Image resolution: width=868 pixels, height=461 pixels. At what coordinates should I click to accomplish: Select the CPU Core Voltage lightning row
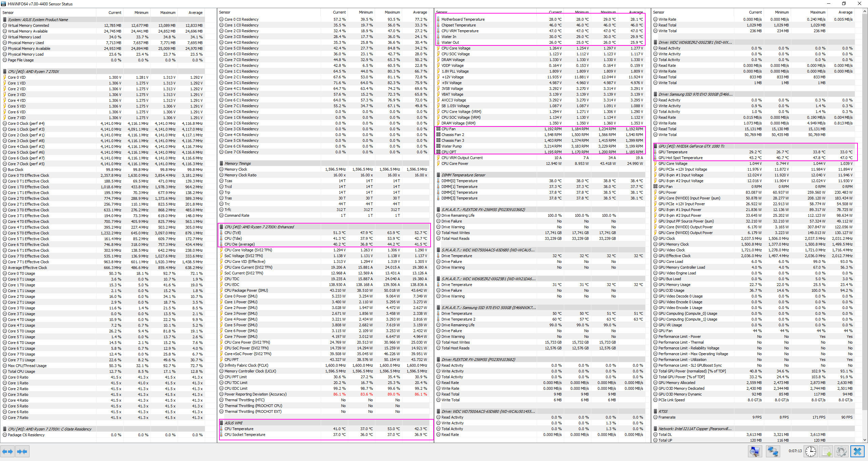pyautogui.click(x=456, y=48)
